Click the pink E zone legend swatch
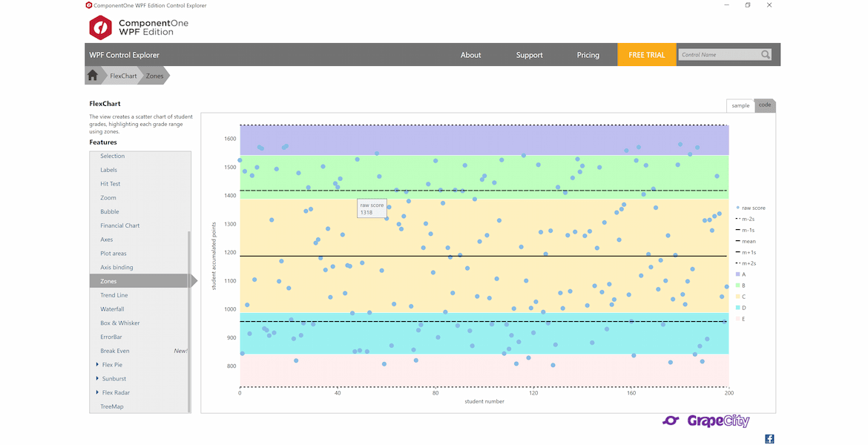This screenshot has height=445, width=868. 738,319
